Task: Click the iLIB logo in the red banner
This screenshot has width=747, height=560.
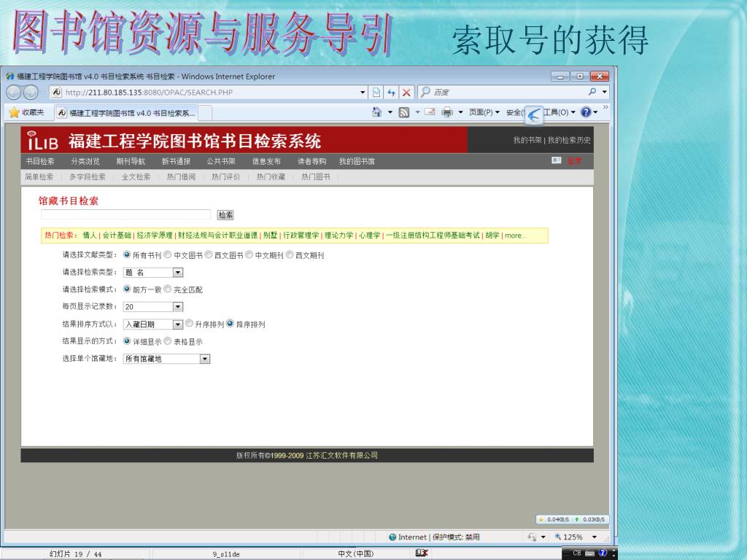Action: click(x=42, y=140)
